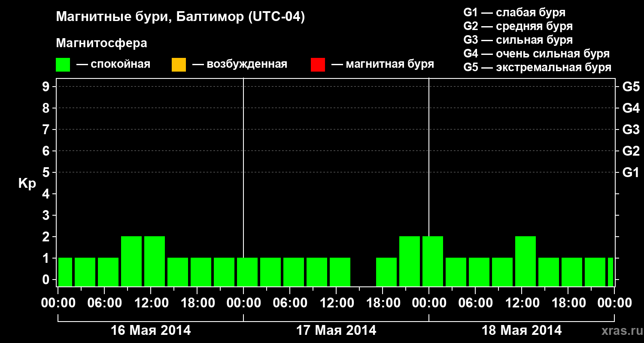Click the G1 label on right axis
This screenshot has width=644, height=343.
coord(631,172)
